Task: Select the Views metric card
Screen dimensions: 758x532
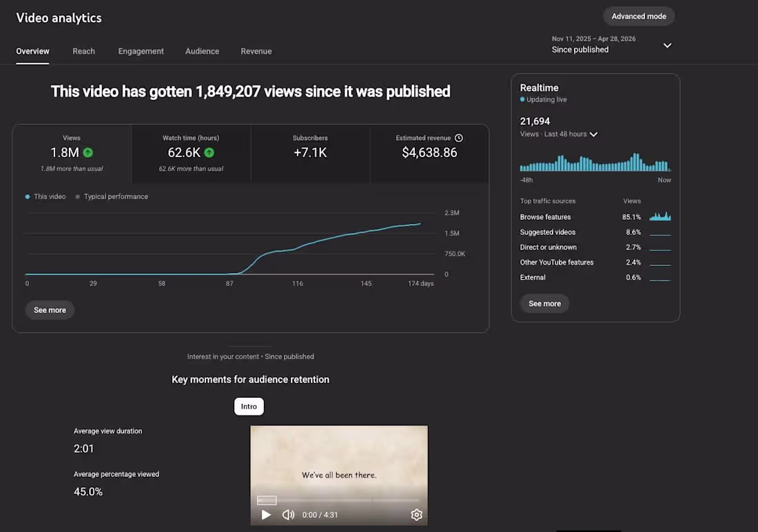Action: 72,154
